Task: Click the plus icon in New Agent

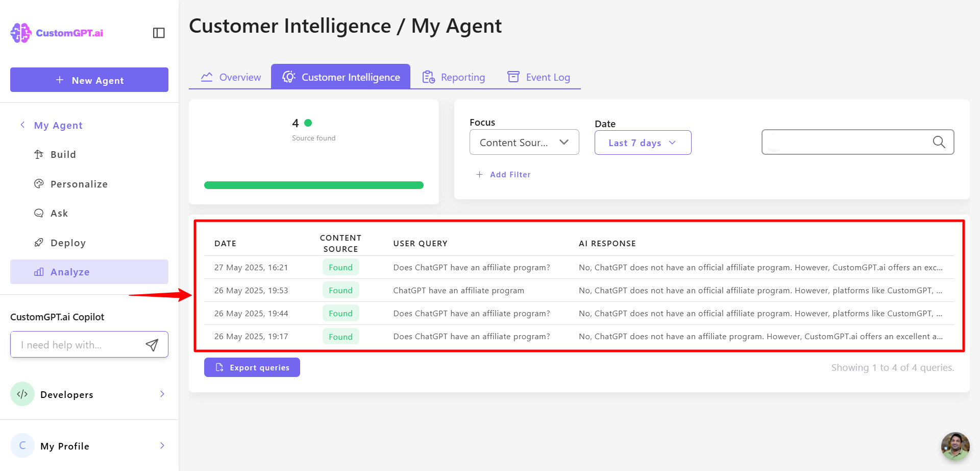Action: 60,80
